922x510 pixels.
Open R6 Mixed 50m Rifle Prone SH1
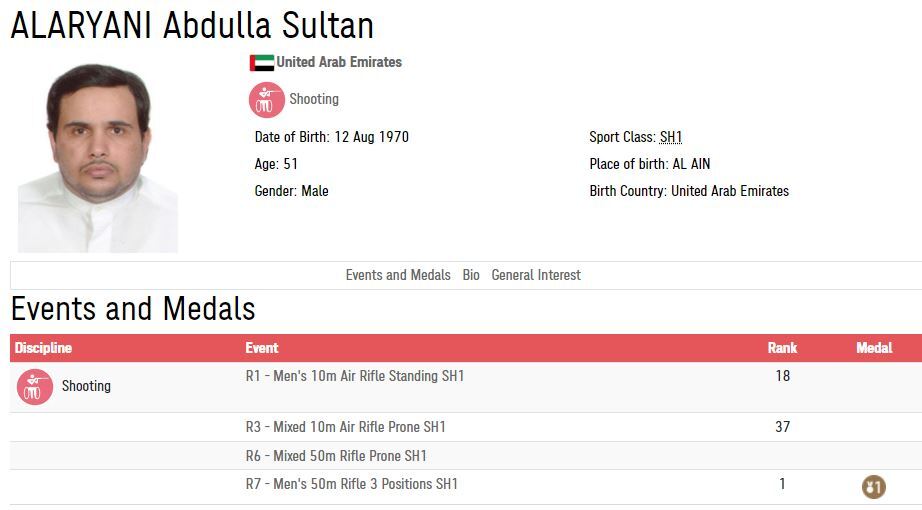[336, 456]
